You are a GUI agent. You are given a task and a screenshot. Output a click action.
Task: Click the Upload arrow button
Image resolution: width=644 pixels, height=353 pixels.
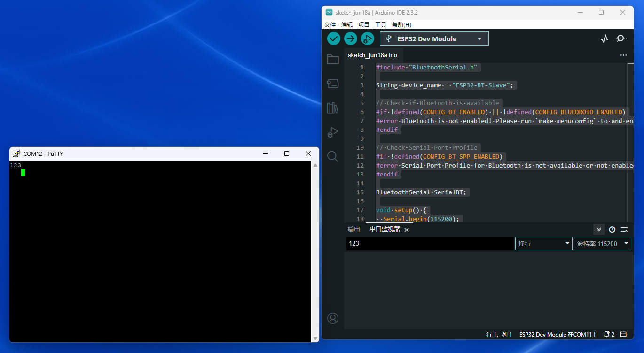point(351,38)
